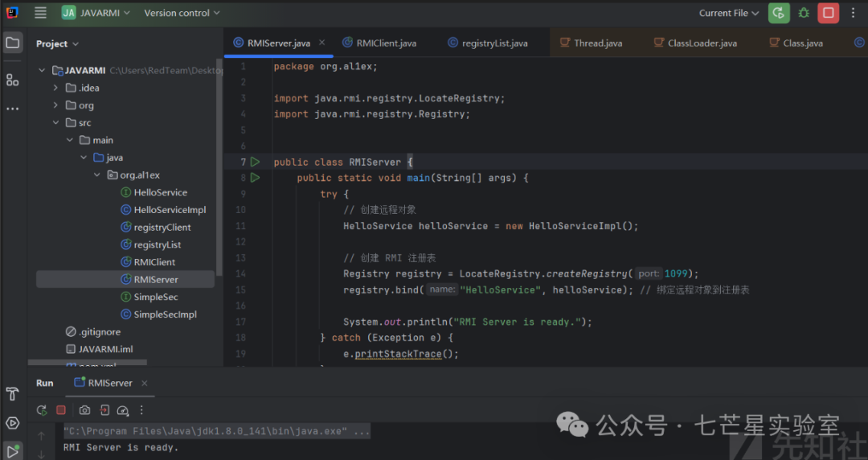This screenshot has height=460, width=868.
Task: Close the RMIServer.java editor tab
Action: click(321, 43)
